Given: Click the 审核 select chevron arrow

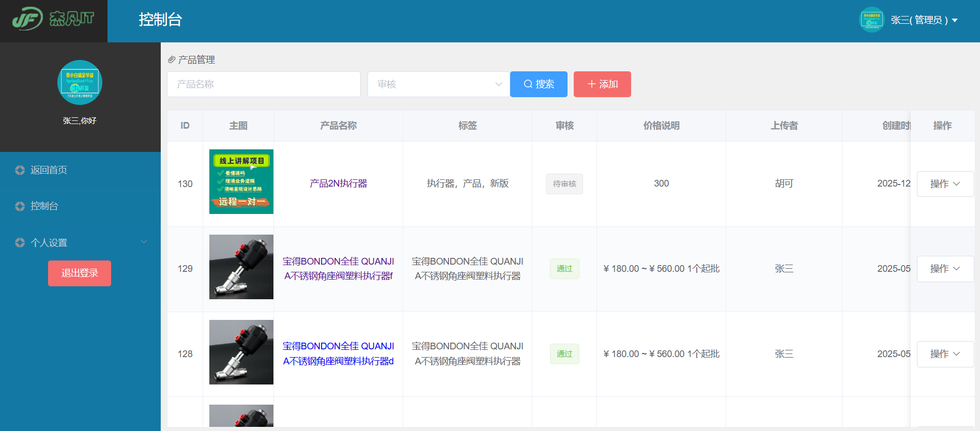Looking at the screenshot, I should click(x=499, y=84).
